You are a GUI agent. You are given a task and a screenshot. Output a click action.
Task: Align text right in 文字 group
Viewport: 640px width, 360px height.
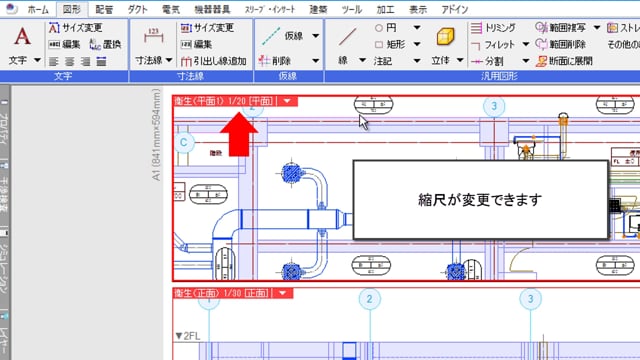click(x=85, y=62)
